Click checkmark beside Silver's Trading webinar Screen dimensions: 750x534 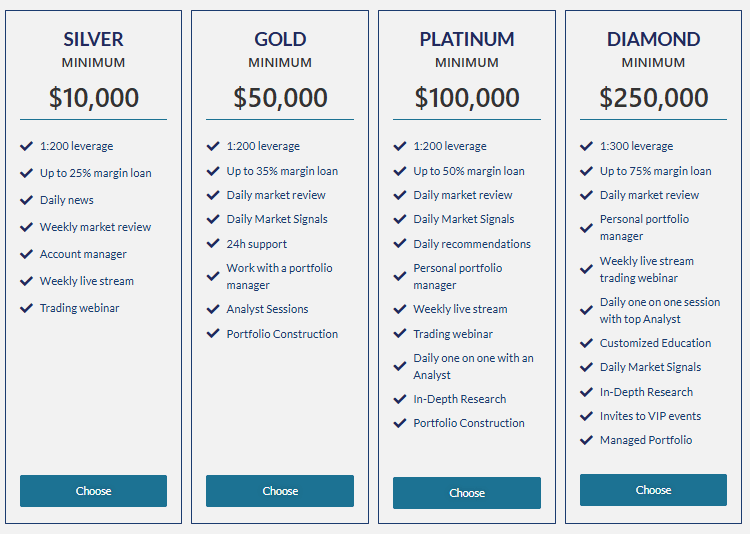(x=27, y=308)
